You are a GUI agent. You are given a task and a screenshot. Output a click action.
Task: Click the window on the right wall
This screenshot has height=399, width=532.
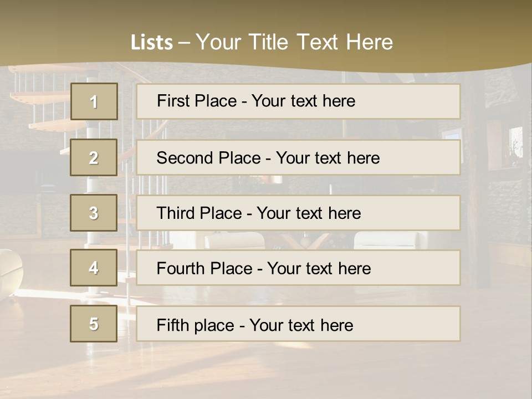coord(516,141)
